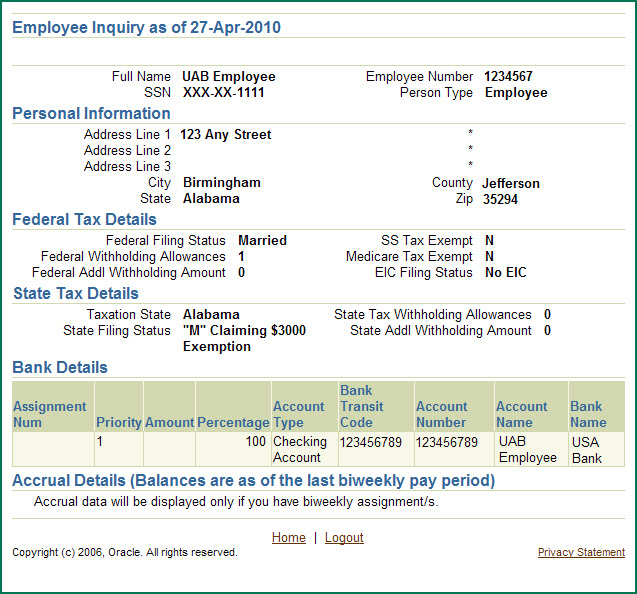Select the Accrual Details section heading
Viewport: 637px width, 594px height.
click(x=254, y=481)
